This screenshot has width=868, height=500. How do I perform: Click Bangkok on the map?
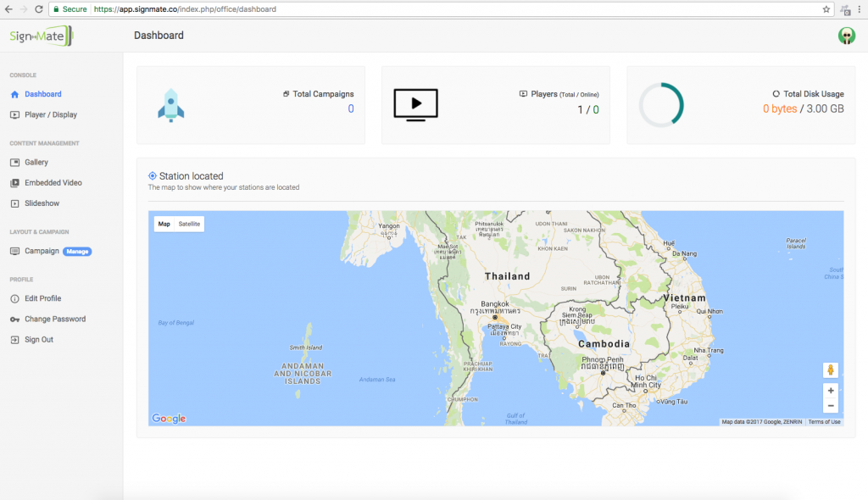click(x=494, y=304)
